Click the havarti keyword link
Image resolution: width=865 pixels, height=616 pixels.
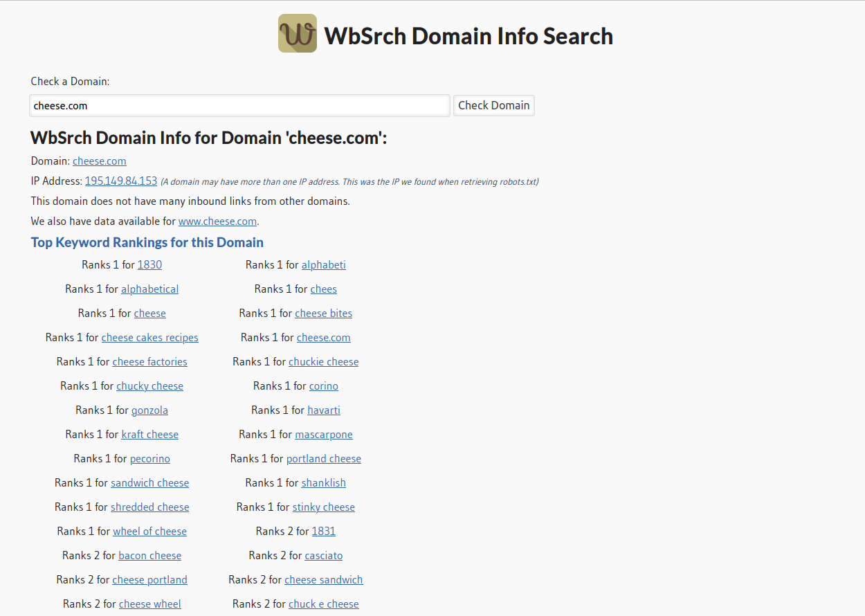point(323,410)
